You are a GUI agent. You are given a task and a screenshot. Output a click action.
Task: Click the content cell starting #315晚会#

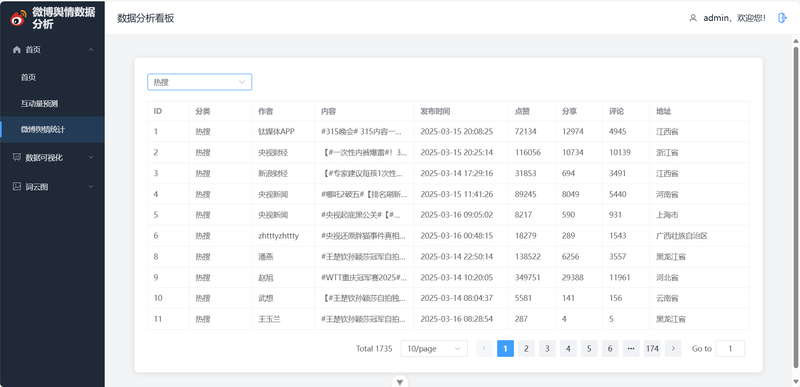364,132
